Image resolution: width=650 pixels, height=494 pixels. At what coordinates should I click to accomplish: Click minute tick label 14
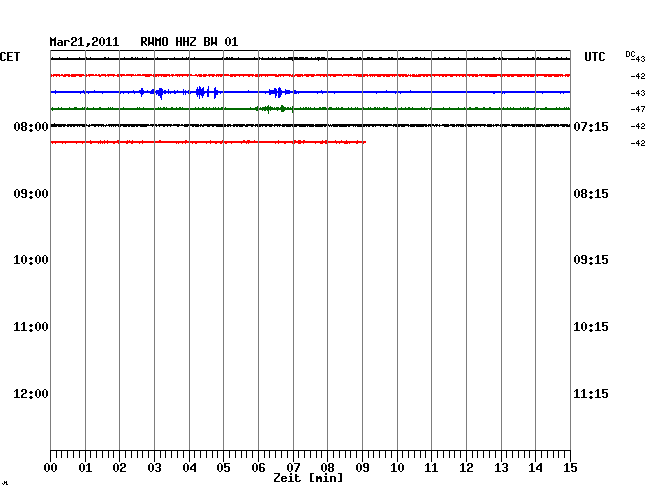(536, 468)
